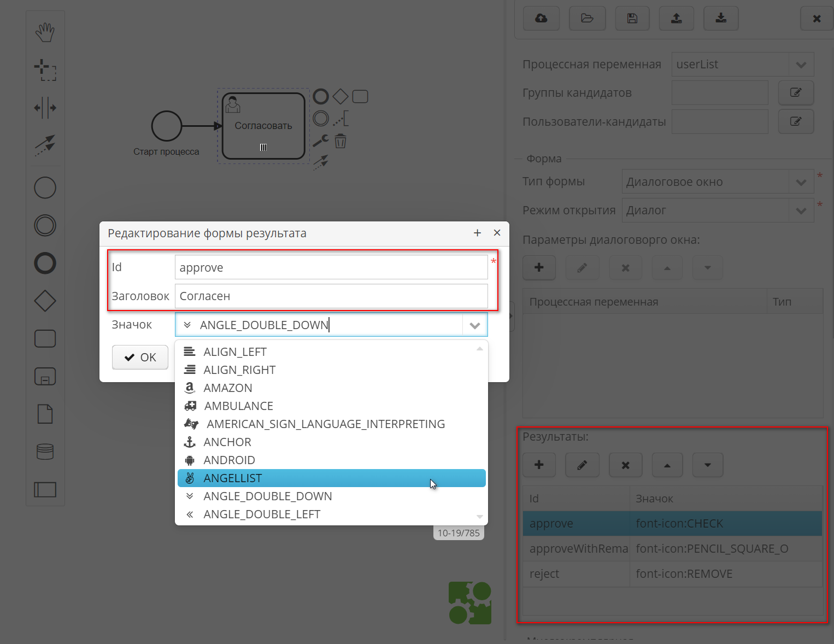Select the data store tool

(45, 451)
